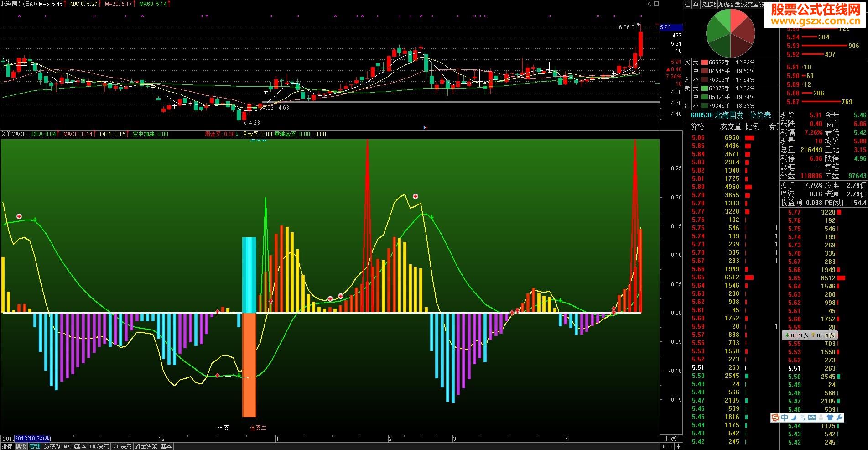Image resolution: width=868 pixels, height=450 pixels.
Task: Click the orange 金叉二 marker label
Action: point(258,428)
